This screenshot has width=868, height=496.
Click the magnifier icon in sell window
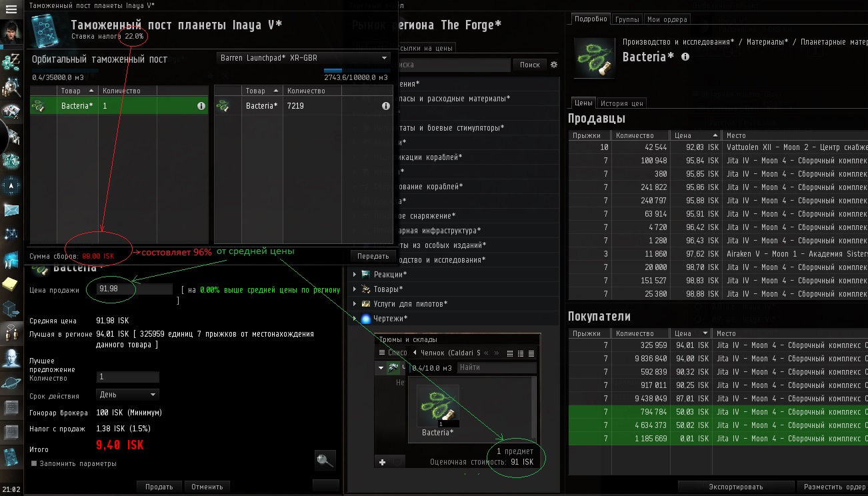pyautogui.click(x=325, y=460)
